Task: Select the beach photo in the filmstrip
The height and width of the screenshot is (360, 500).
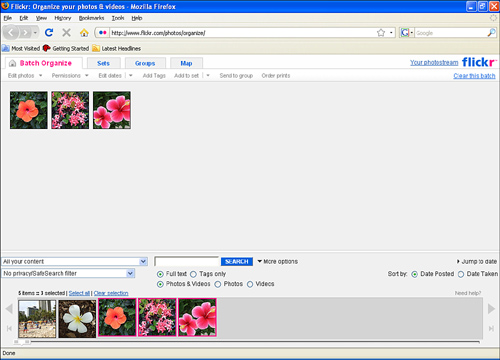Action: tap(37, 318)
